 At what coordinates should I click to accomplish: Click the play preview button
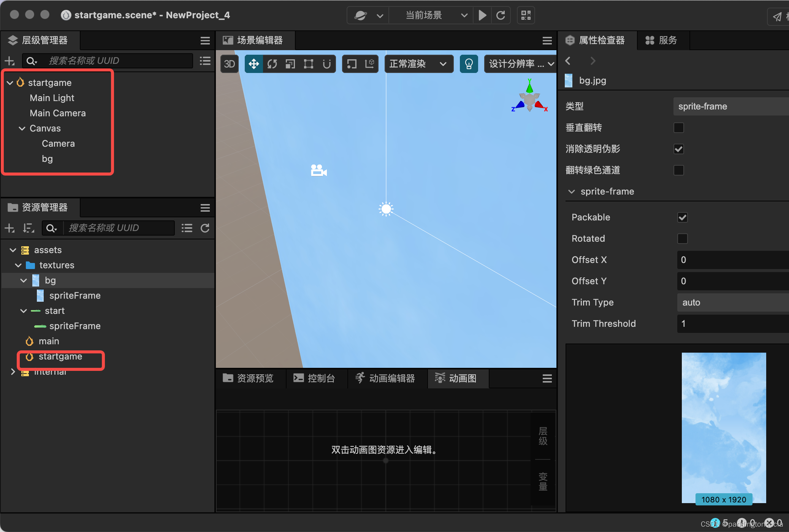482,15
